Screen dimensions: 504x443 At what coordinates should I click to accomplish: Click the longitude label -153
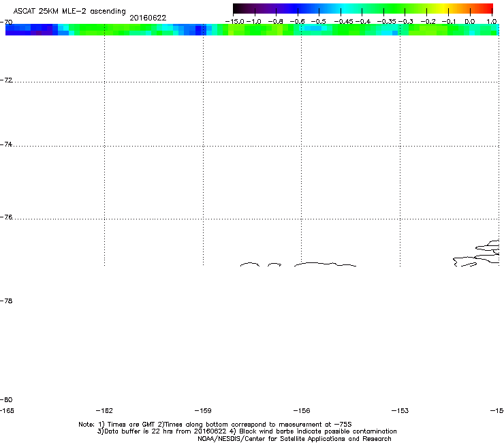coord(400,411)
